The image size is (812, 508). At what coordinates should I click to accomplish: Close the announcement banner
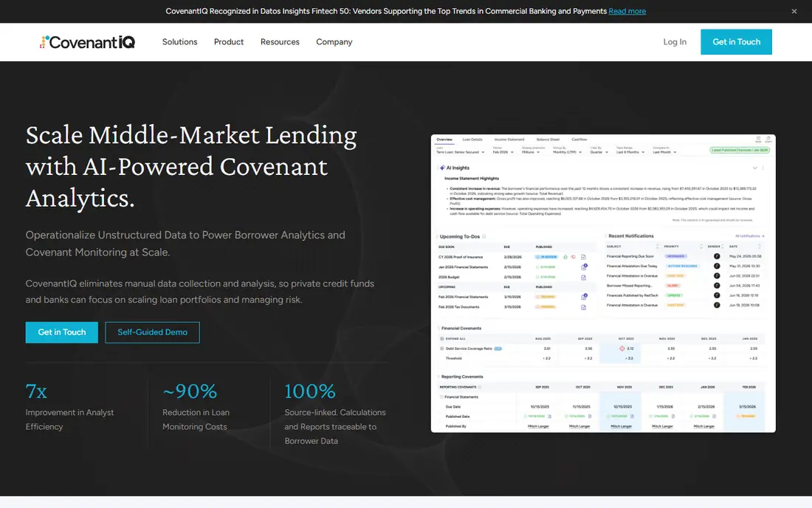pos(794,11)
